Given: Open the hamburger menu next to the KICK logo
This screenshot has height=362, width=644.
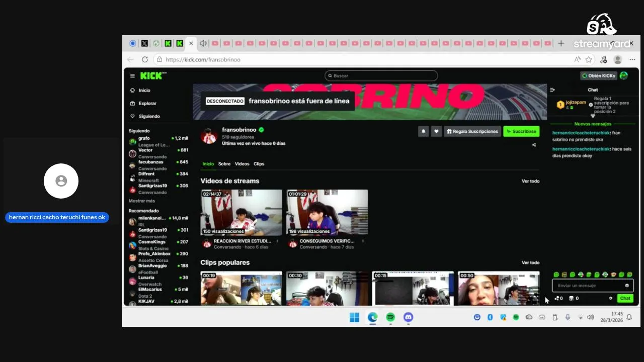Looking at the screenshot, I should click(x=132, y=76).
